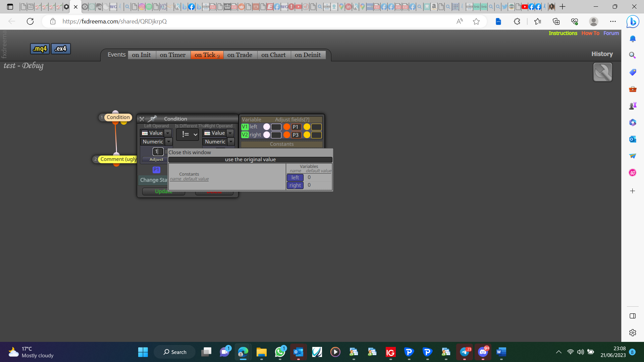Open Edge profile avatar

pyautogui.click(x=593, y=21)
